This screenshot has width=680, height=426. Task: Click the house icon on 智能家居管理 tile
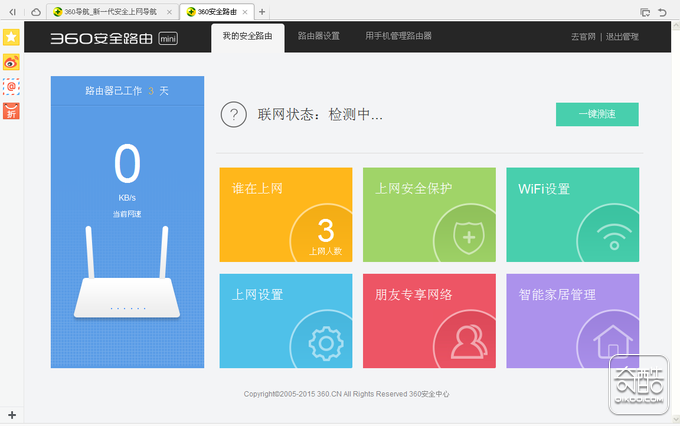(613, 342)
